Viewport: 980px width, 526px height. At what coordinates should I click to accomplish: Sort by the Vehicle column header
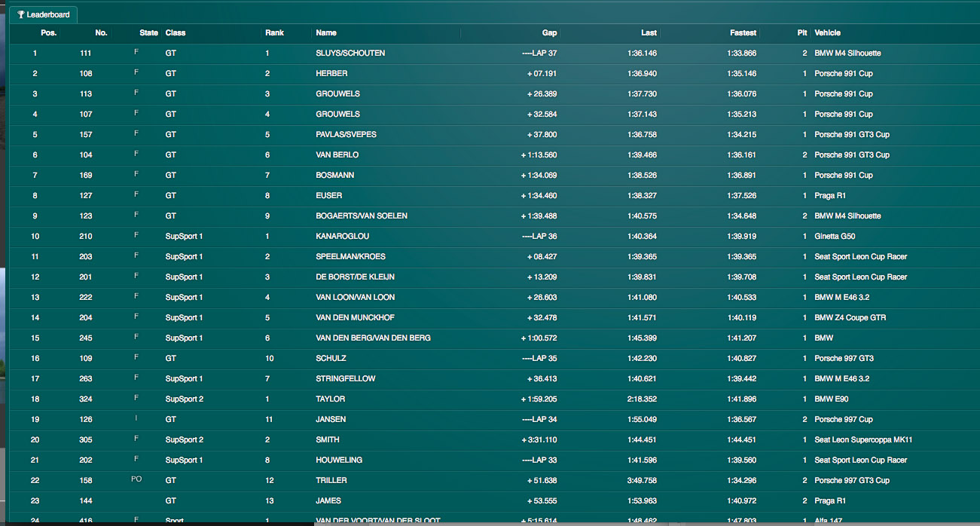pyautogui.click(x=827, y=33)
